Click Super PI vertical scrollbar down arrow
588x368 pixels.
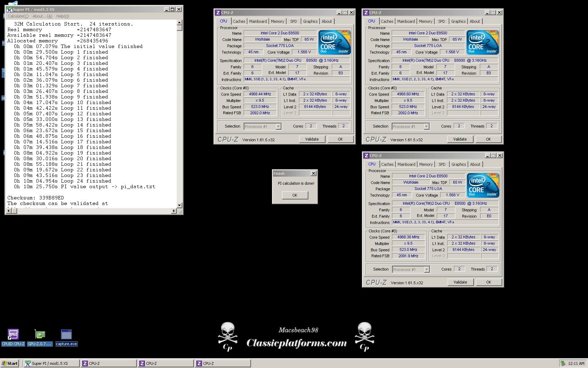tap(180, 205)
